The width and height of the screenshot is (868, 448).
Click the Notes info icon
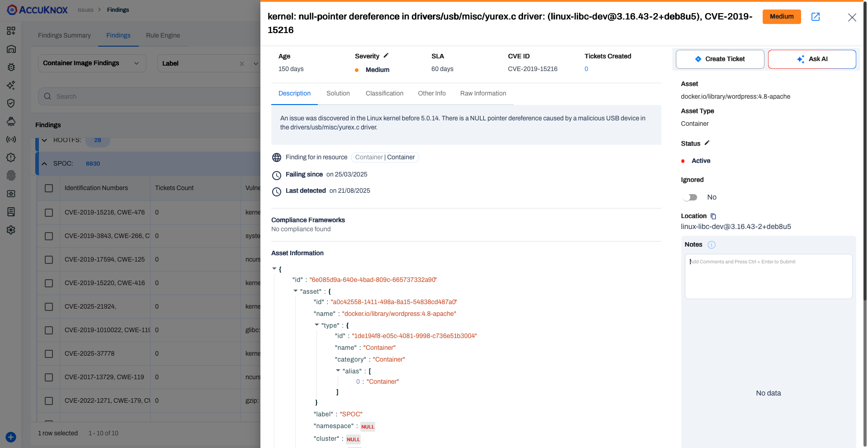(x=712, y=245)
